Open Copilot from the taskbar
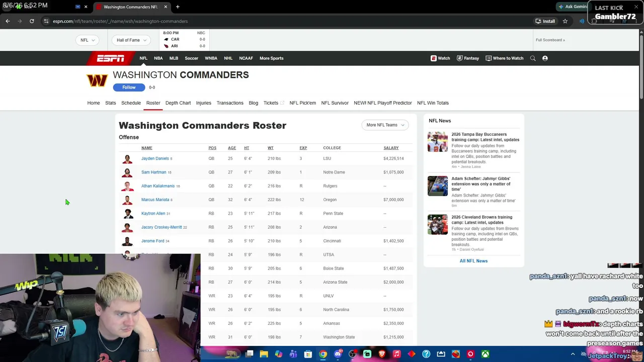This screenshot has width=644, height=362. 278,354
